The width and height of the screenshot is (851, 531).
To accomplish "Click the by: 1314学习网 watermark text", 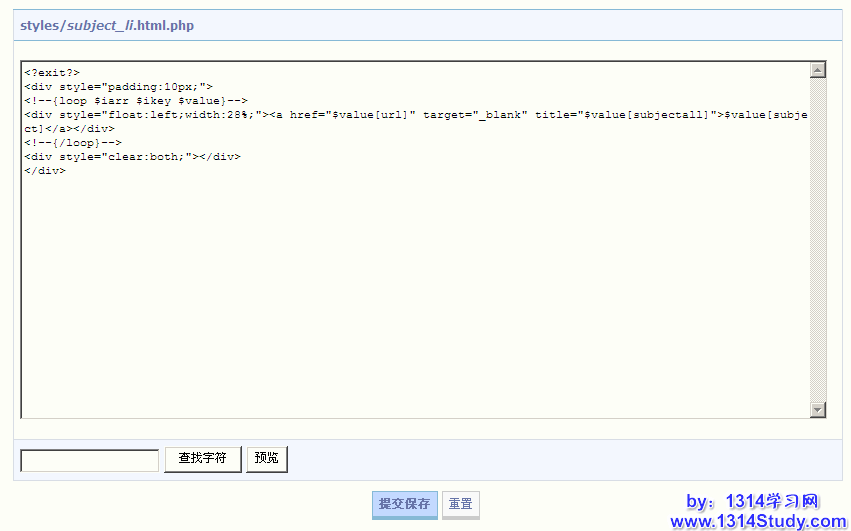I will tap(753, 501).
